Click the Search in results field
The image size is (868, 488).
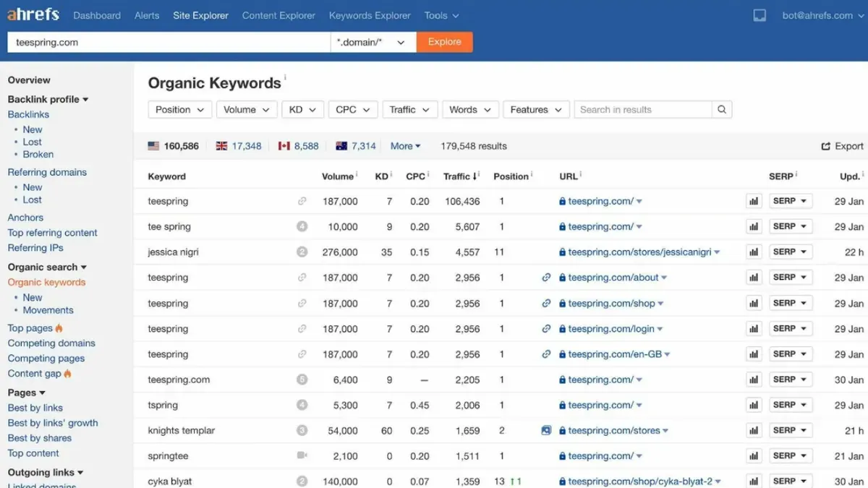643,110
